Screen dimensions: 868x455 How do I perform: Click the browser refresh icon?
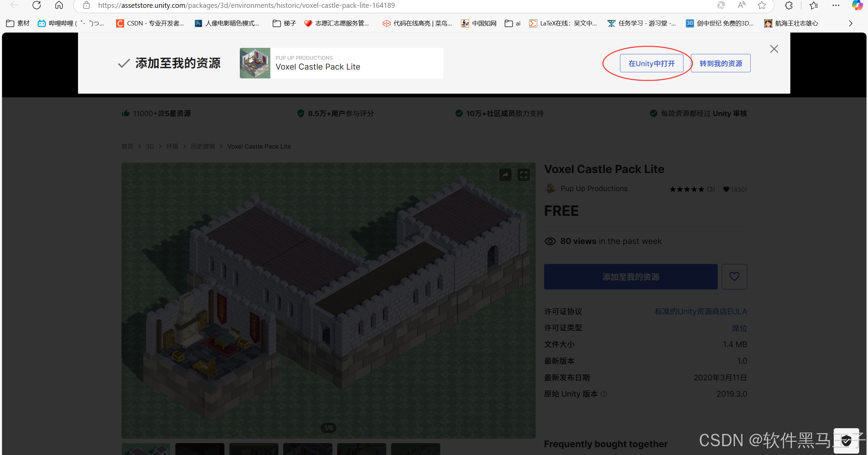pyautogui.click(x=37, y=5)
